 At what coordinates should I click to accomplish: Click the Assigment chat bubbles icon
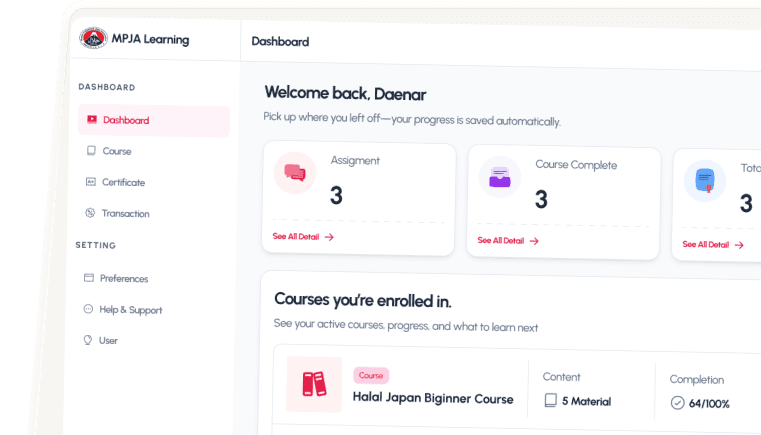tap(295, 173)
